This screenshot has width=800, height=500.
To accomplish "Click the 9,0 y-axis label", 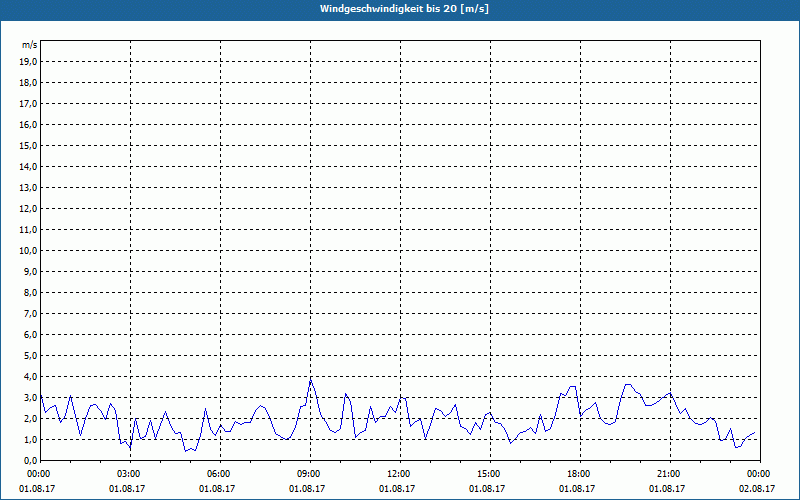I will coord(31,271).
